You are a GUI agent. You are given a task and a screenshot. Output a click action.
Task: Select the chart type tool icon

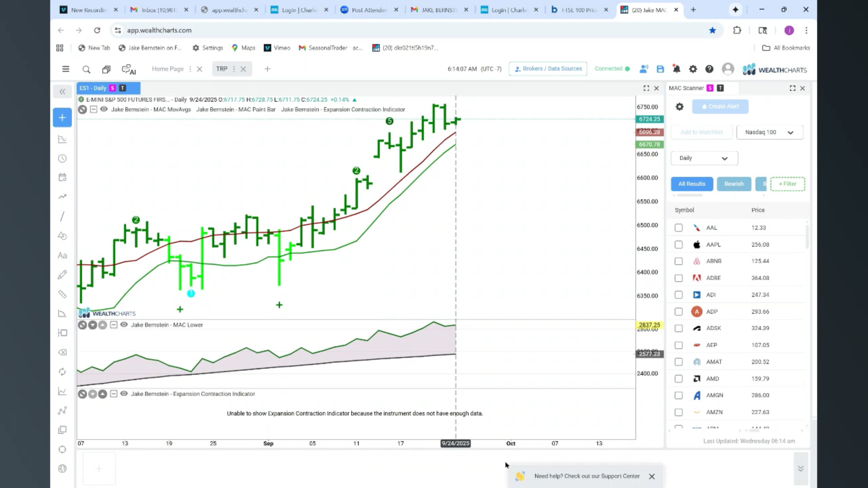coord(62,139)
